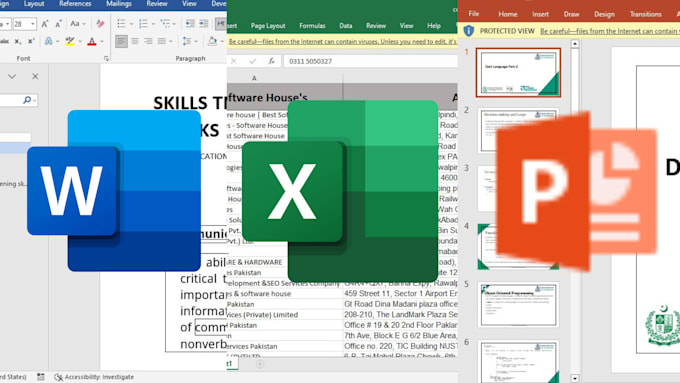Screen dimensions: 680x383
Task: Apply Numbering list in Word
Action: (143, 24)
